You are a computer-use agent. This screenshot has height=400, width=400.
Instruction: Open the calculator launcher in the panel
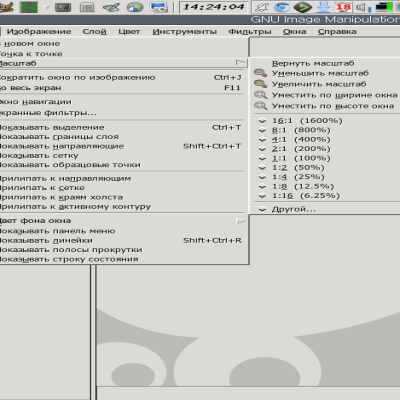87,7
